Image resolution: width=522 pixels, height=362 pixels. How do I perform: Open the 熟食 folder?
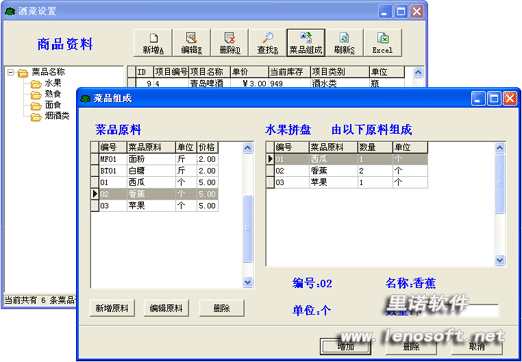pos(46,94)
